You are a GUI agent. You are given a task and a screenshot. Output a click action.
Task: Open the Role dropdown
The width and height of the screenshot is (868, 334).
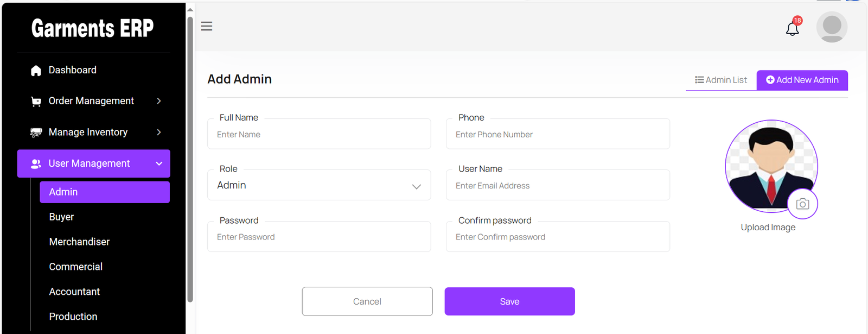pos(319,186)
